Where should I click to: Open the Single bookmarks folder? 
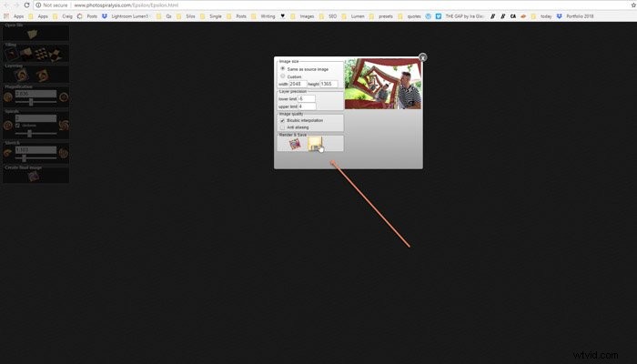click(211, 16)
